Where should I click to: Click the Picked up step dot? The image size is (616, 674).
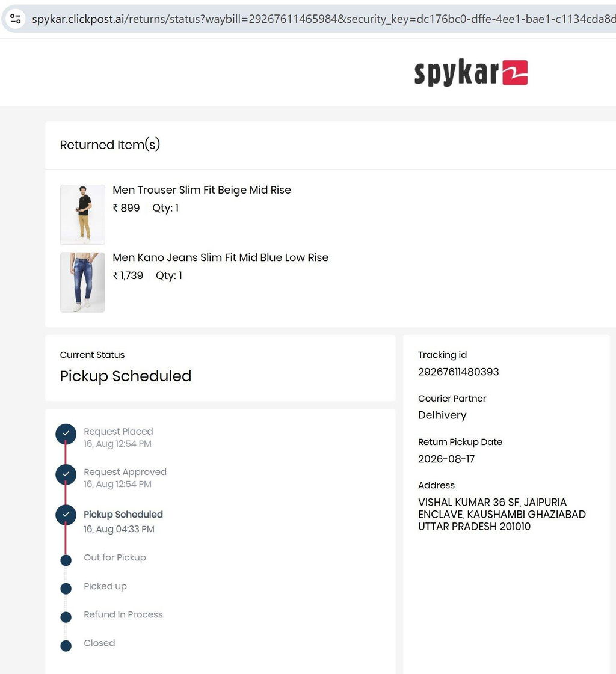[x=66, y=589]
